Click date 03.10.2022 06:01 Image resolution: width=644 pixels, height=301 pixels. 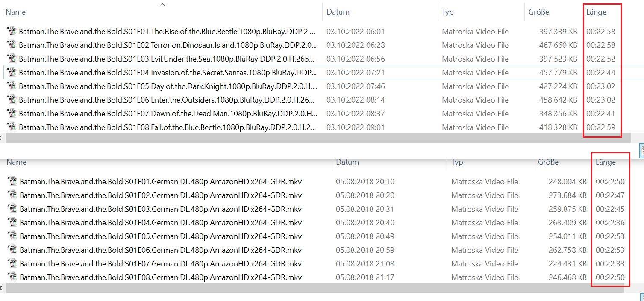click(x=356, y=31)
